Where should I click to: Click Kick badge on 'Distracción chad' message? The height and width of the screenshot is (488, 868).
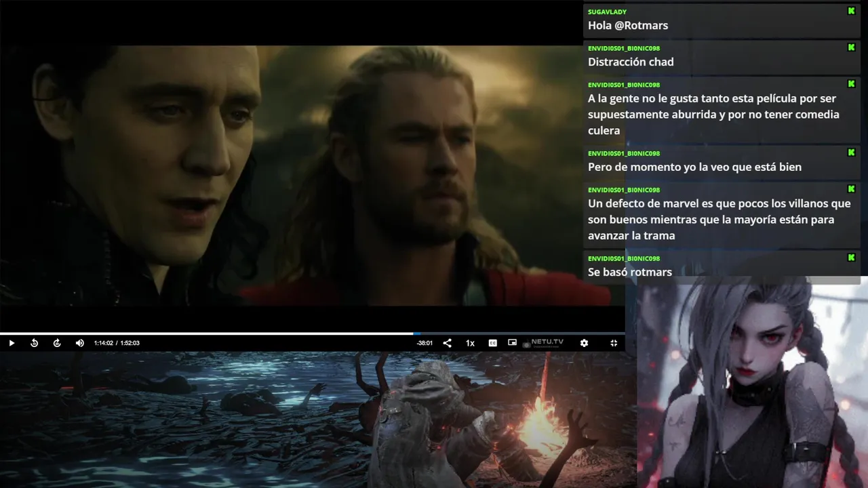[x=851, y=47]
